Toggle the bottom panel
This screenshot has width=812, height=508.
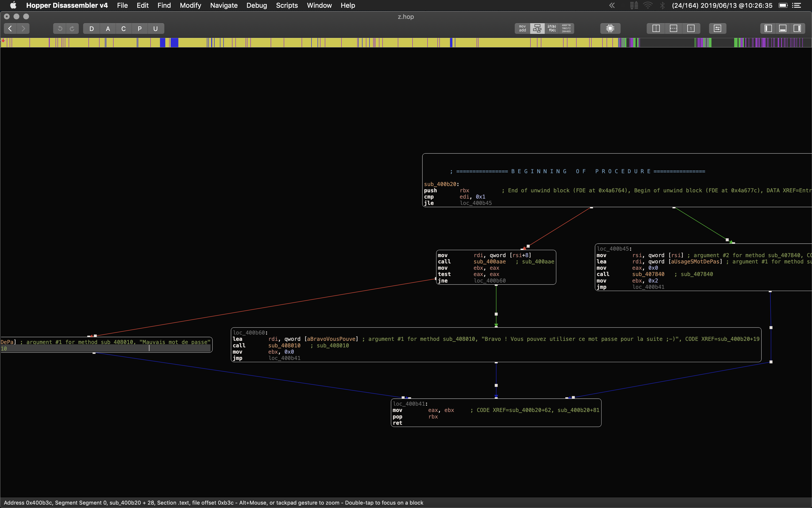pyautogui.click(x=783, y=29)
